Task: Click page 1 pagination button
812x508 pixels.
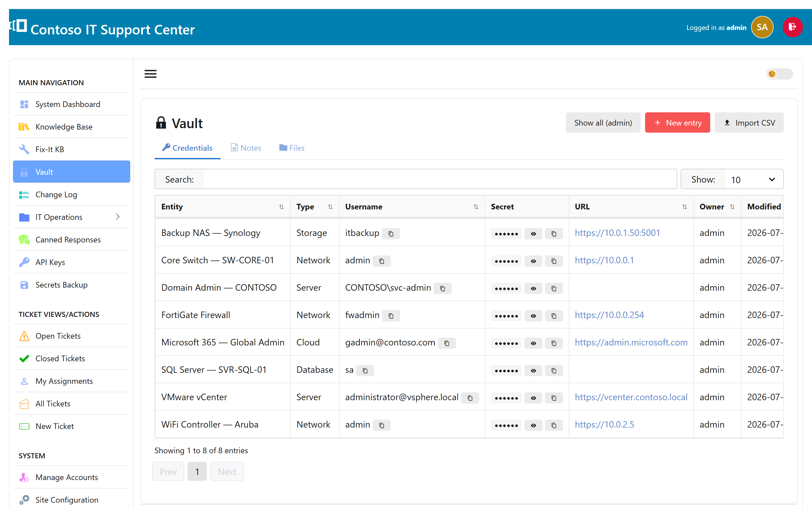Action: [x=197, y=471]
